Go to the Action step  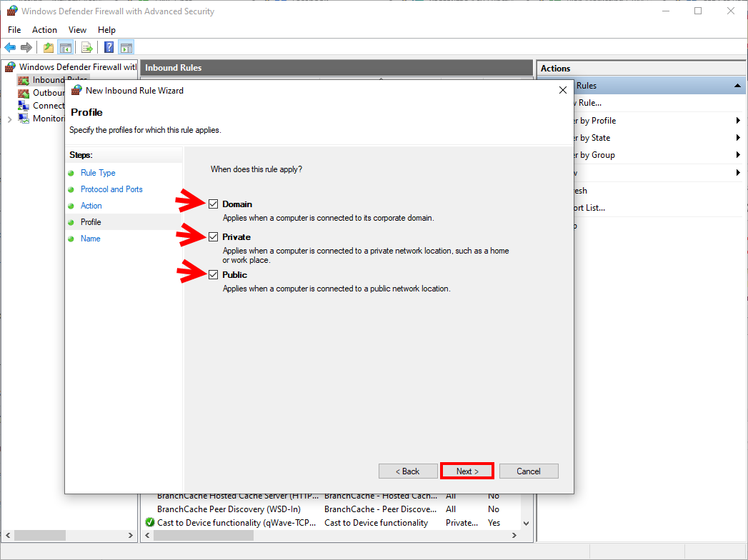(91, 206)
